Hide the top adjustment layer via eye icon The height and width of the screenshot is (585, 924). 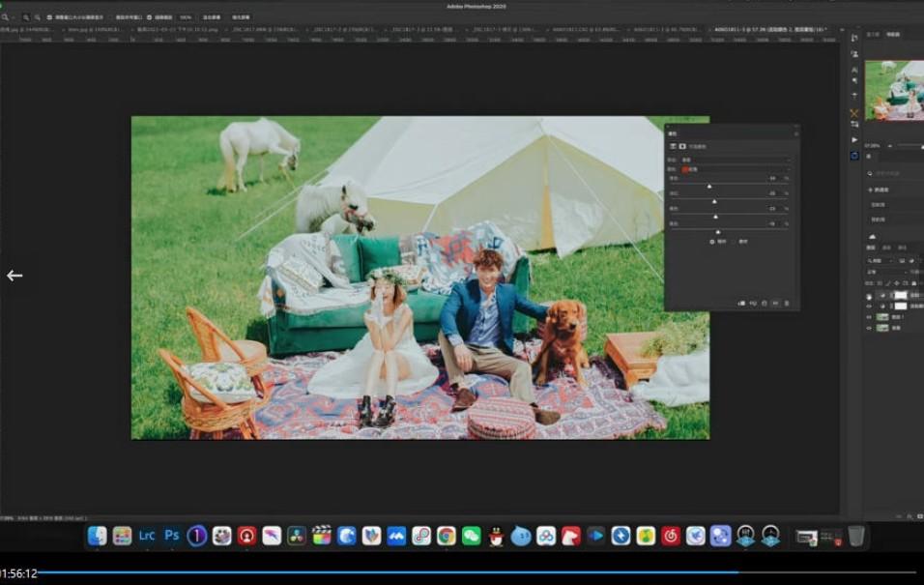click(x=869, y=295)
